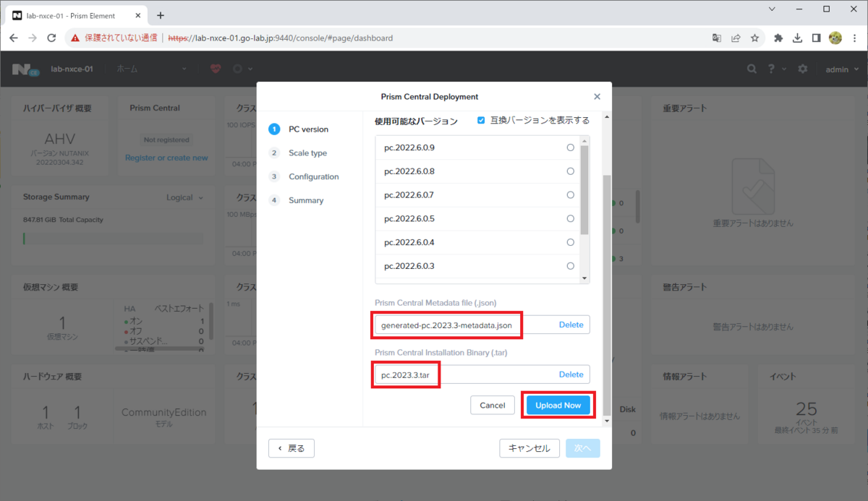Click the キャンセル button in dialog footer
Screen dimensions: 868x501
[529, 448]
